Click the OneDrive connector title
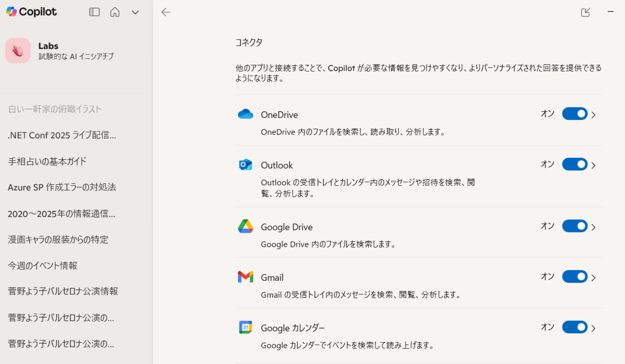The height and width of the screenshot is (364, 625). (x=279, y=115)
